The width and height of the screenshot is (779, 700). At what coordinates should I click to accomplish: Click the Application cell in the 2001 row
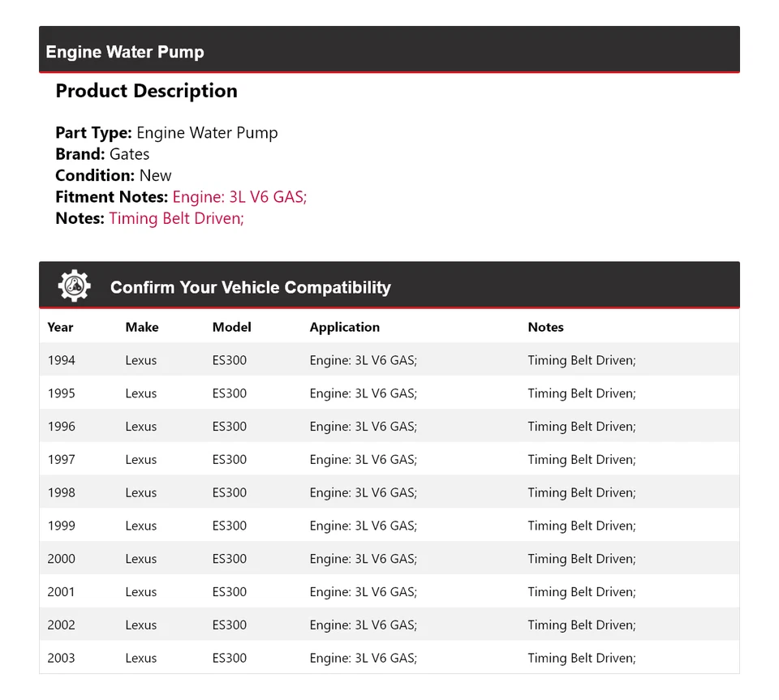point(363,592)
